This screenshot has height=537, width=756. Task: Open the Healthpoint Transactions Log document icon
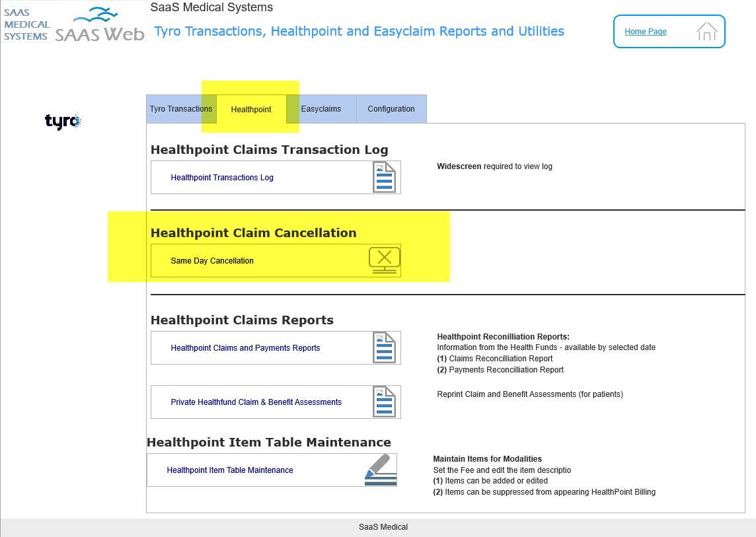[x=384, y=178]
